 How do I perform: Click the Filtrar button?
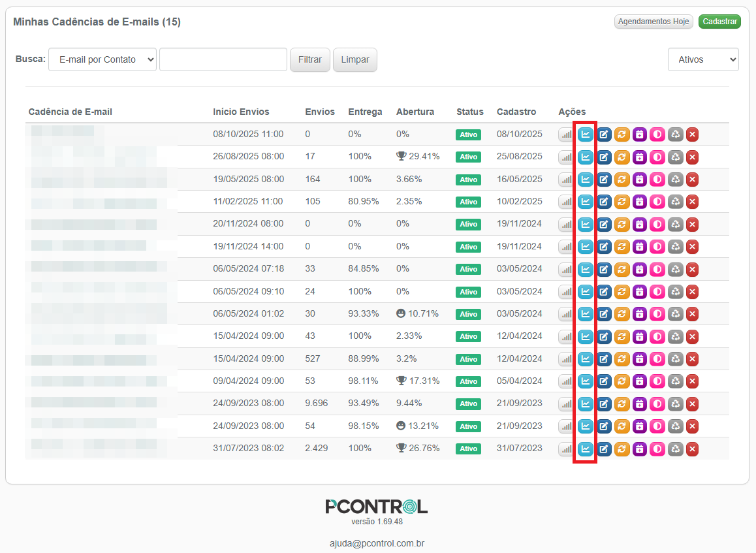click(309, 59)
